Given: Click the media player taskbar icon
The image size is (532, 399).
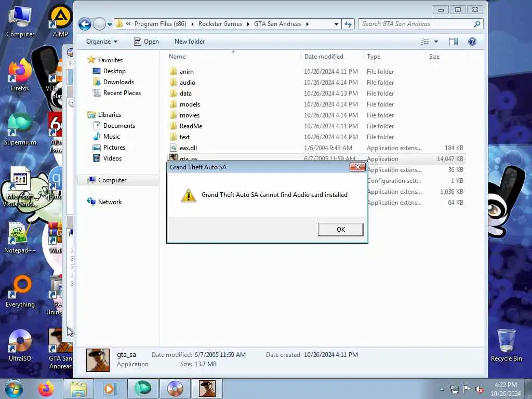Looking at the screenshot, I should [109, 389].
